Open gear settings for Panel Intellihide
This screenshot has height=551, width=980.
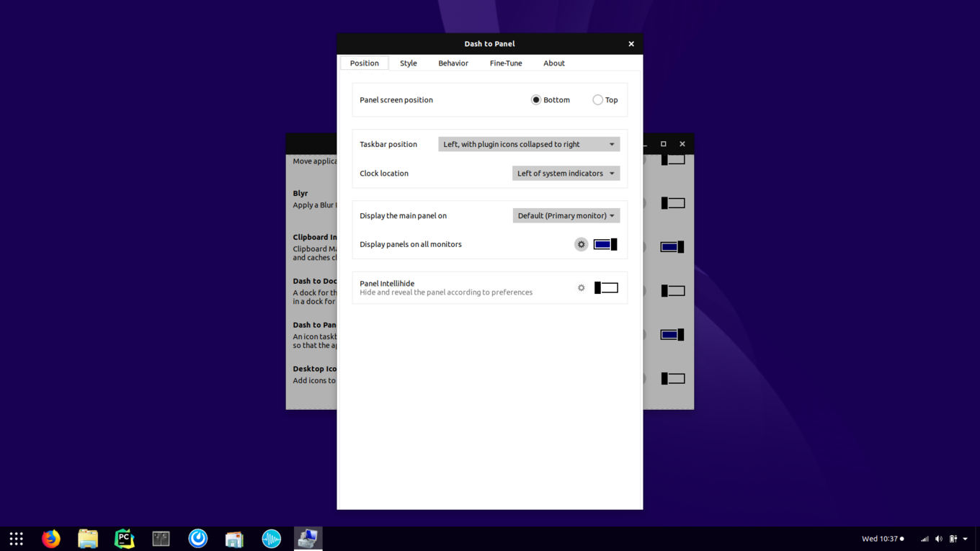point(581,288)
